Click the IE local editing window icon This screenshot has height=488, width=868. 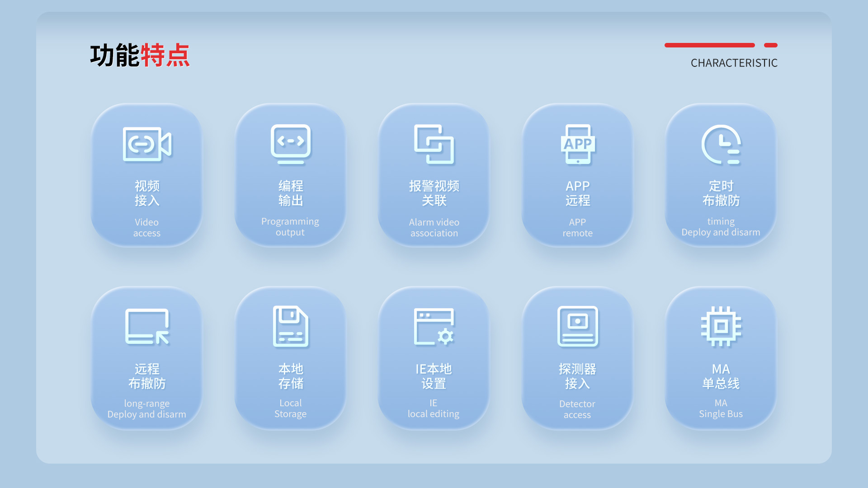coord(434,327)
